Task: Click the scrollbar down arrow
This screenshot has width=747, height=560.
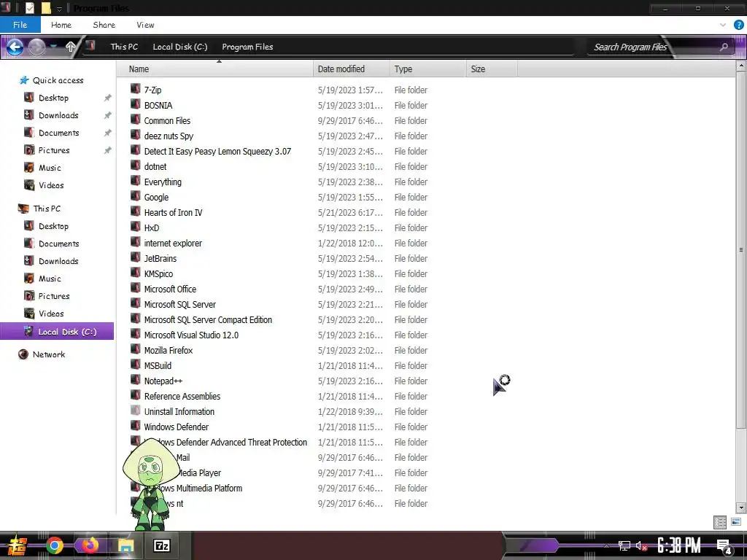Action: pyautogui.click(x=740, y=507)
